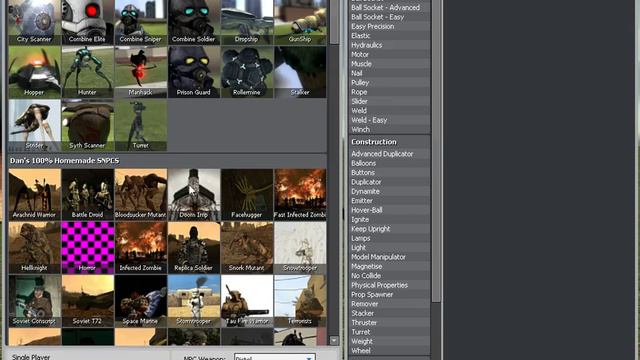Spawn a Facehugger SNPC
This screenshot has width=640, height=360.
pos(247,195)
